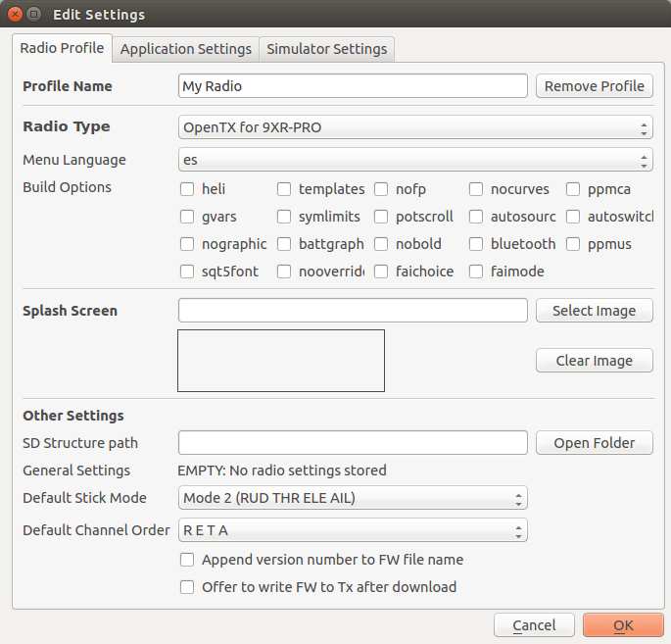This screenshot has width=671, height=644.
Task: Tick the faimode build option
Action: [476, 272]
